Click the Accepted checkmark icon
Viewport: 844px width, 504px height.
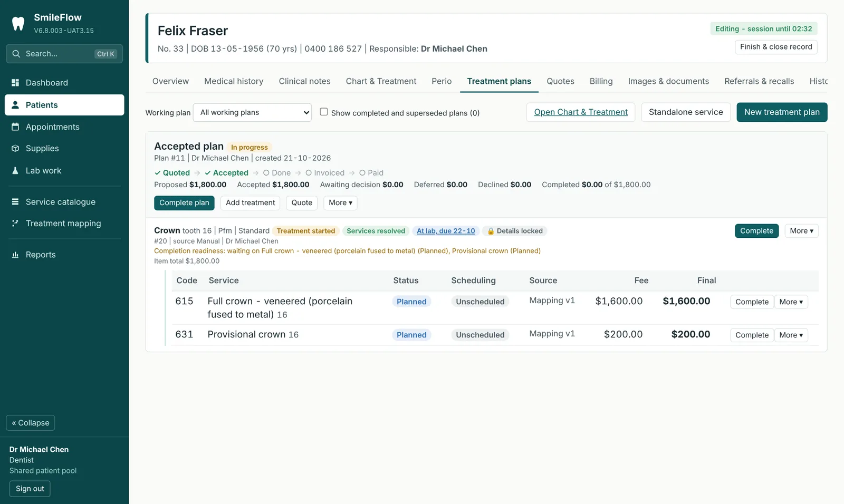click(208, 173)
